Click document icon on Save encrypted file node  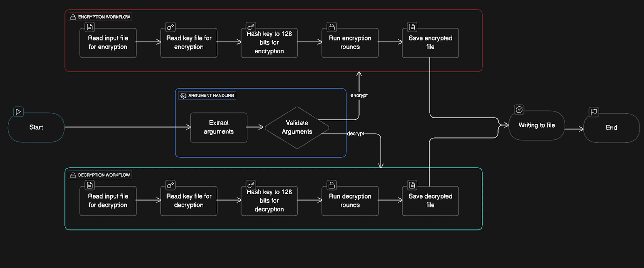pyautogui.click(x=412, y=27)
